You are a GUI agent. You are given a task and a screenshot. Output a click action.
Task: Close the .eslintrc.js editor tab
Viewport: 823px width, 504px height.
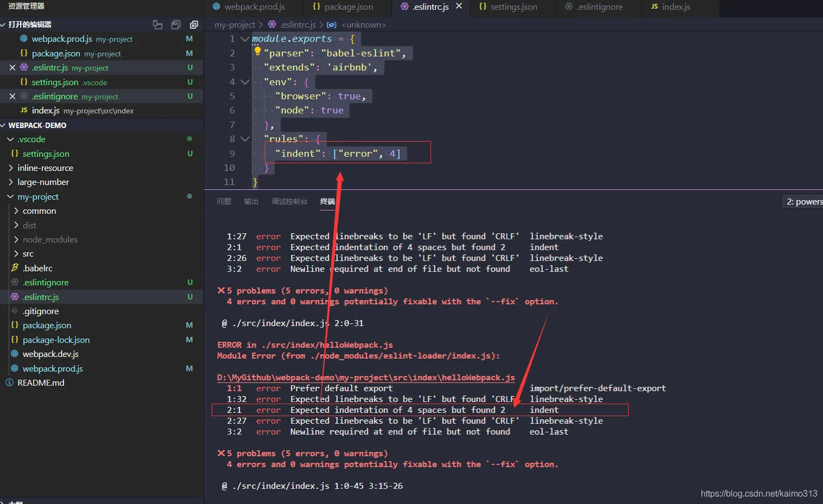coord(459,6)
